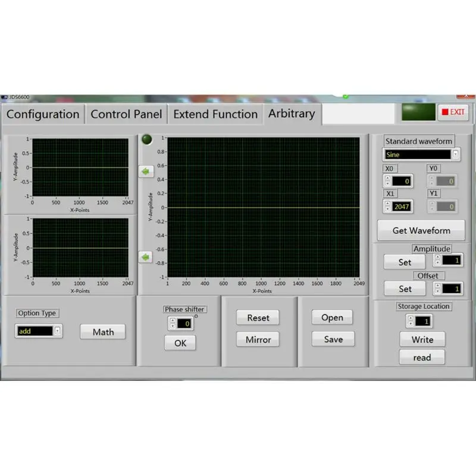Click the Math operation button
This screenshot has height=476, width=476.
[103, 332]
